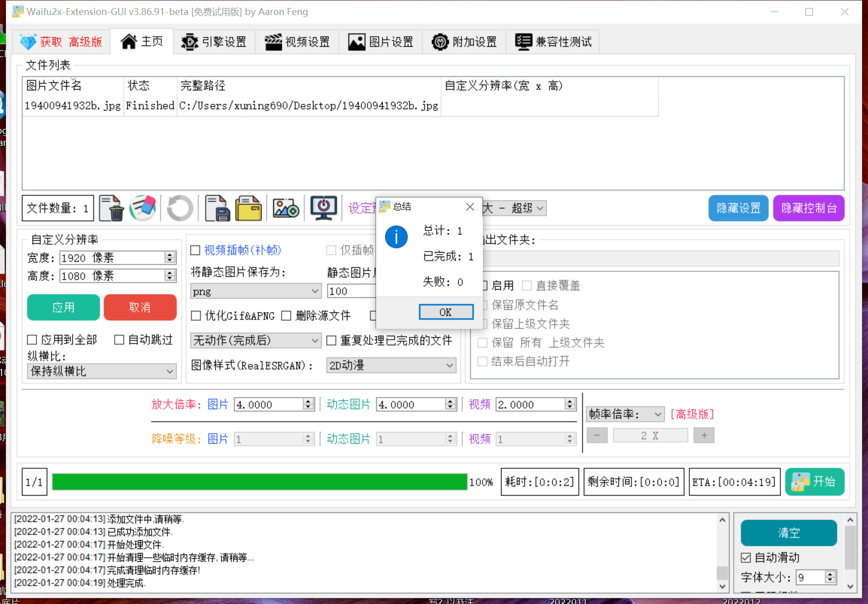868x604 pixels.
Task: Click the frame-rate minus button
Action: [x=597, y=436]
